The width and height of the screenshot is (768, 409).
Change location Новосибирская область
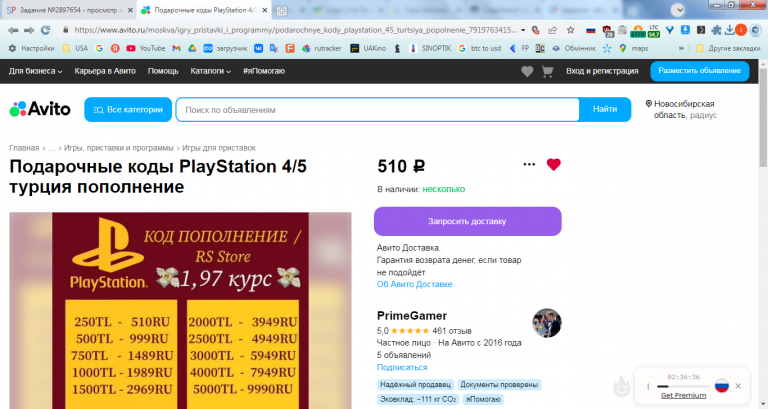(x=681, y=109)
